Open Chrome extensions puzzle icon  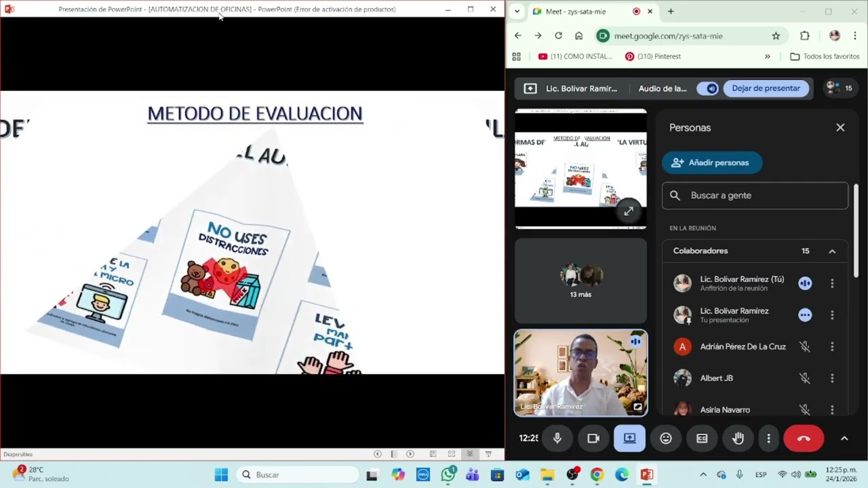[805, 36]
